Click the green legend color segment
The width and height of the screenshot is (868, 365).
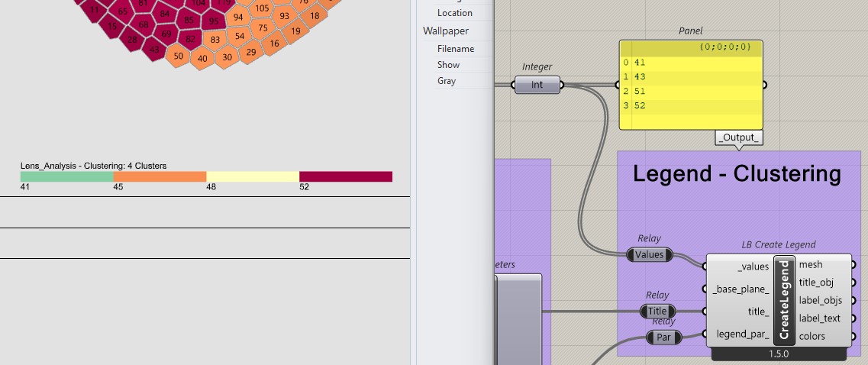tap(67, 176)
